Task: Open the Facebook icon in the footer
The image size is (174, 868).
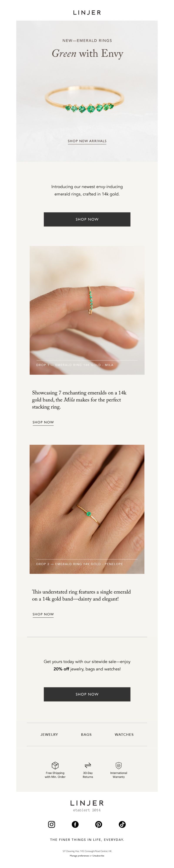Action: coord(75,824)
